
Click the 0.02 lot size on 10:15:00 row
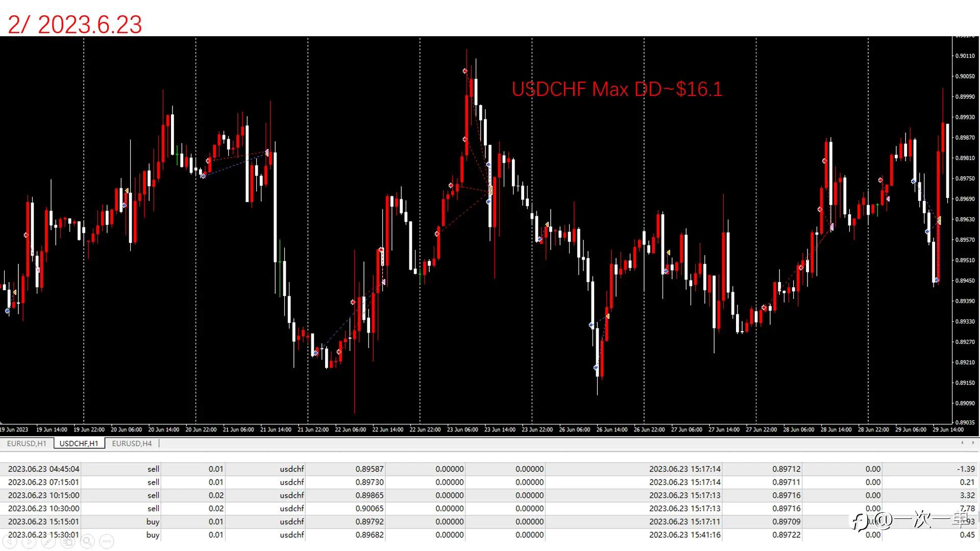click(x=216, y=495)
